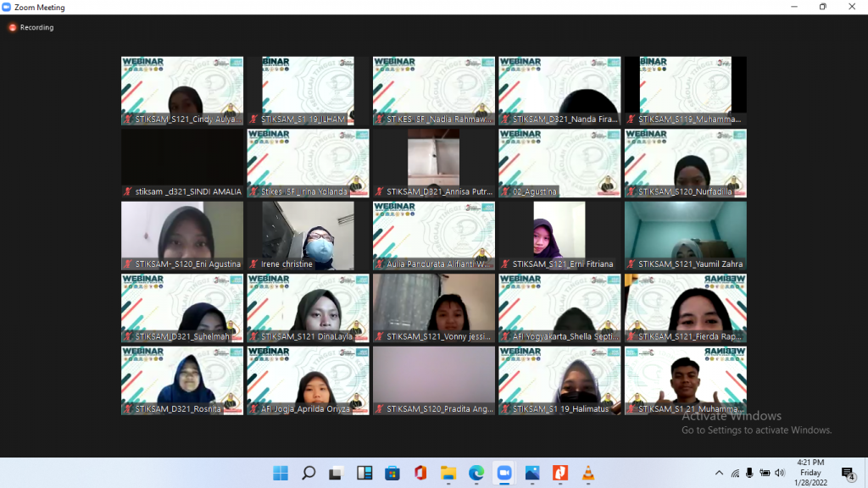Click muted mic icon on 02_Agustina tile
The image size is (868, 488).
pyautogui.click(x=505, y=192)
